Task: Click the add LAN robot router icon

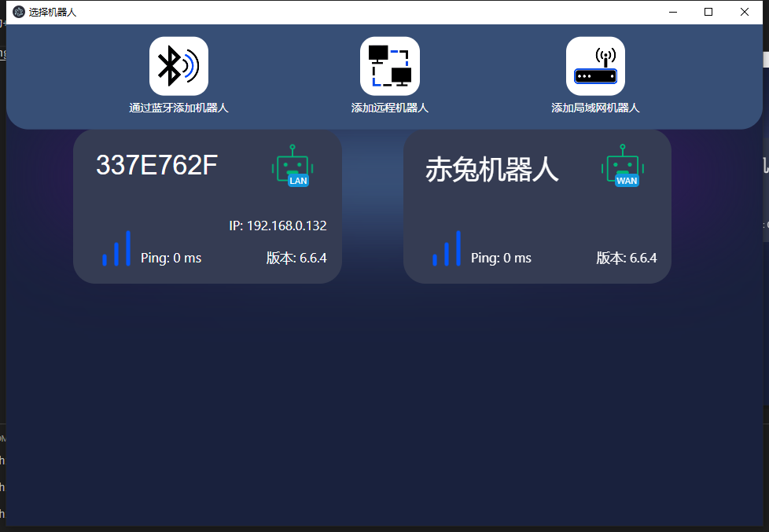Action: [x=595, y=66]
